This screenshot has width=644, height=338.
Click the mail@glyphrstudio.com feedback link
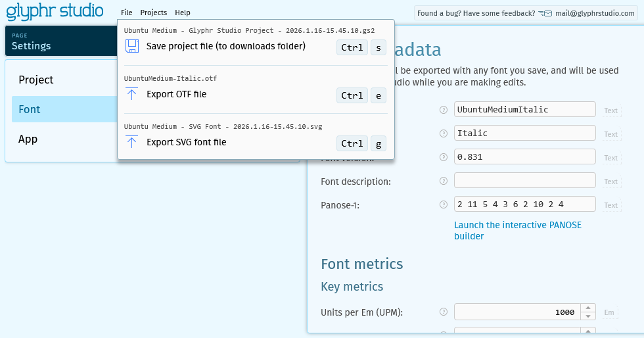coord(595,13)
